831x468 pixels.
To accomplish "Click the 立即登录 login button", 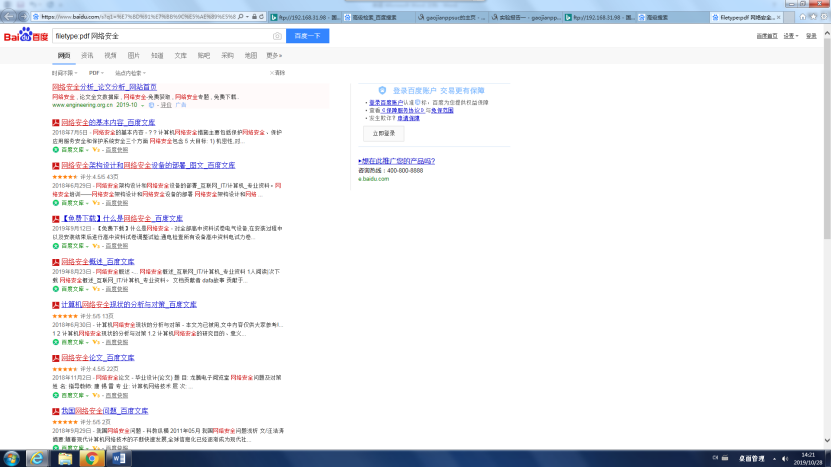I will pos(384,134).
